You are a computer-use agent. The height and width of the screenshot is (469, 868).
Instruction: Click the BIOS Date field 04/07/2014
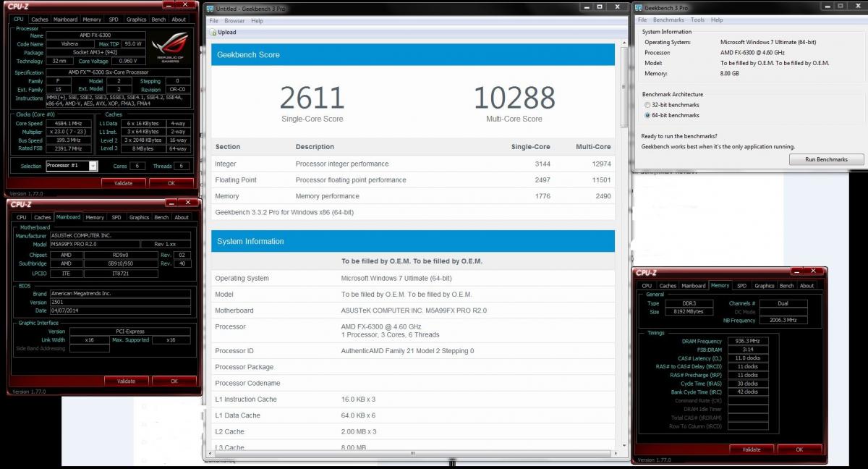119,311
